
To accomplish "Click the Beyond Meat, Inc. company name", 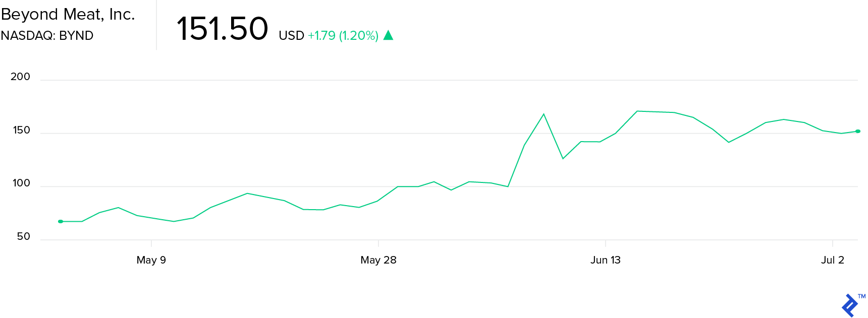I will point(68,14).
